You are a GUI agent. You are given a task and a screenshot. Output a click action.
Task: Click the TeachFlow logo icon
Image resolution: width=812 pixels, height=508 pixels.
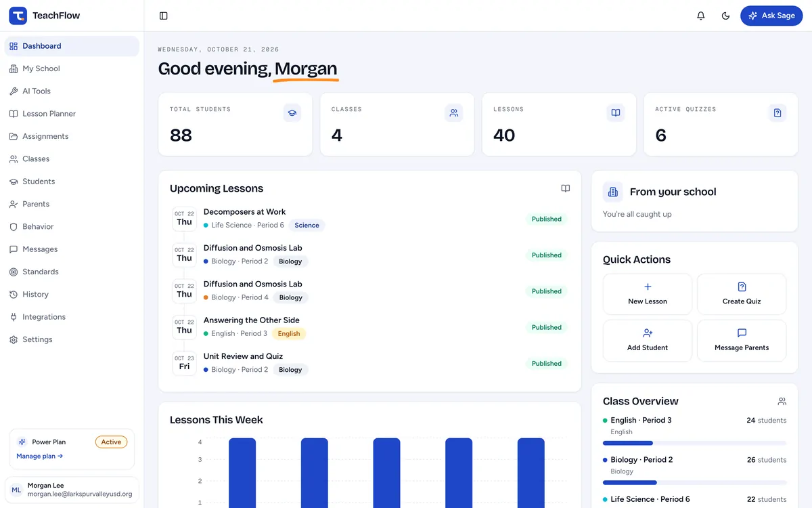point(18,16)
